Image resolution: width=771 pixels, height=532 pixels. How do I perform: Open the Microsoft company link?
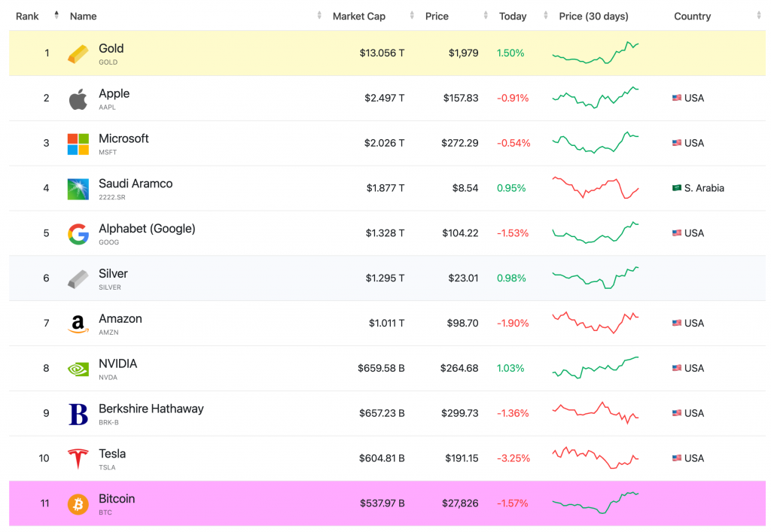click(123, 138)
